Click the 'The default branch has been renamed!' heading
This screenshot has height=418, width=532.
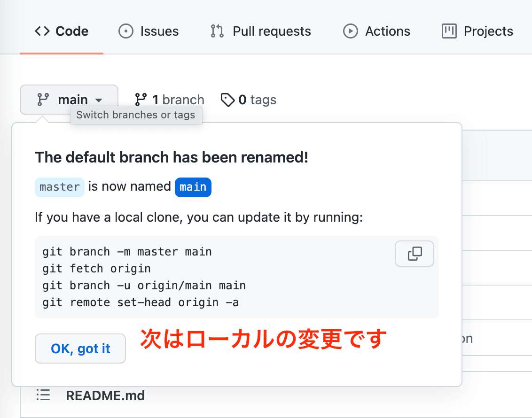click(x=172, y=157)
